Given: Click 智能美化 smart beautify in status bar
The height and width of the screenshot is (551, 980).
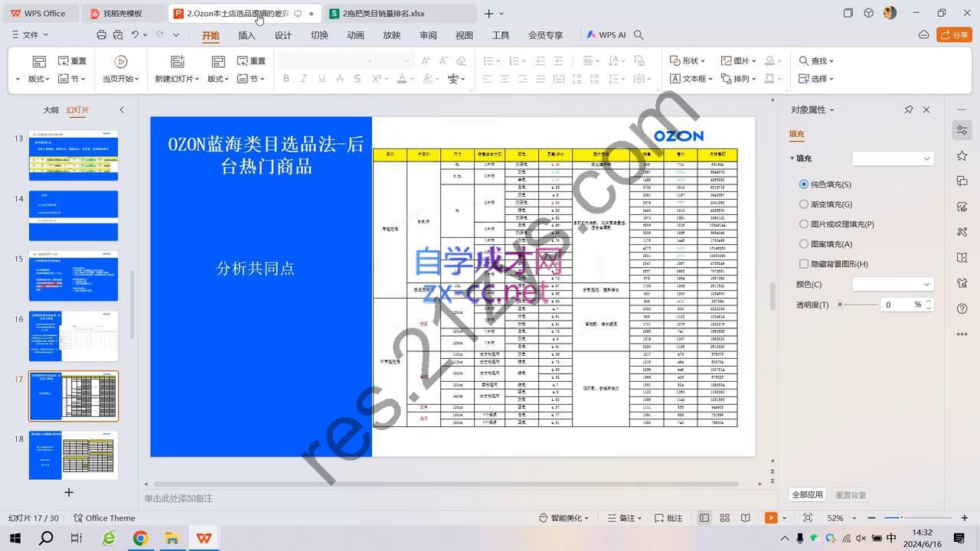Looking at the screenshot, I should [x=563, y=518].
